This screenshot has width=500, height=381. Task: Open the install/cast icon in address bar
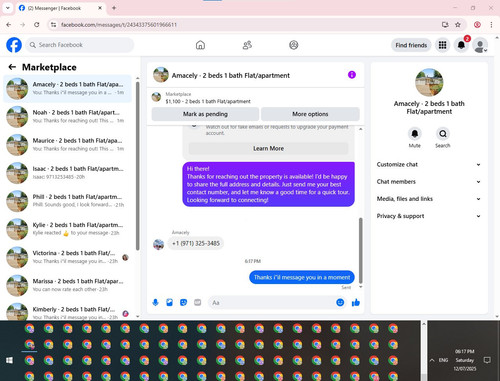pos(445,25)
